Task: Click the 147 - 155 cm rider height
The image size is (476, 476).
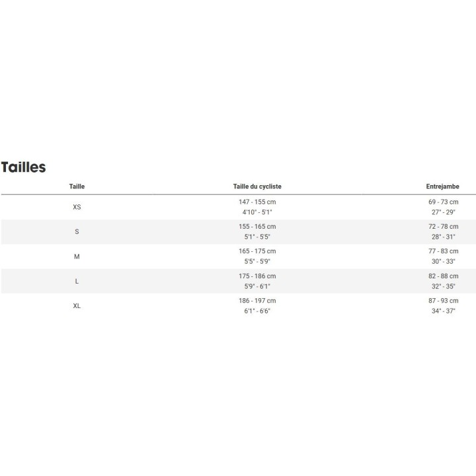Action: click(257, 202)
